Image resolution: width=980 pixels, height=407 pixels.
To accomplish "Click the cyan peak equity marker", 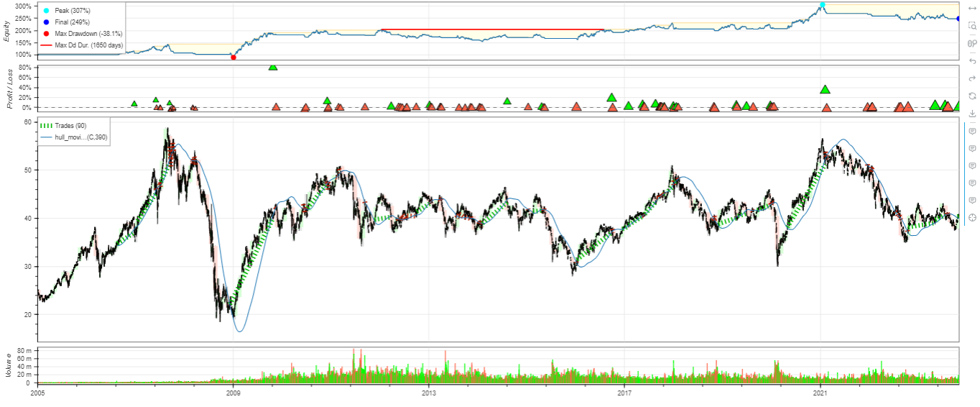I will pyautogui.click(x=823, y=5).
